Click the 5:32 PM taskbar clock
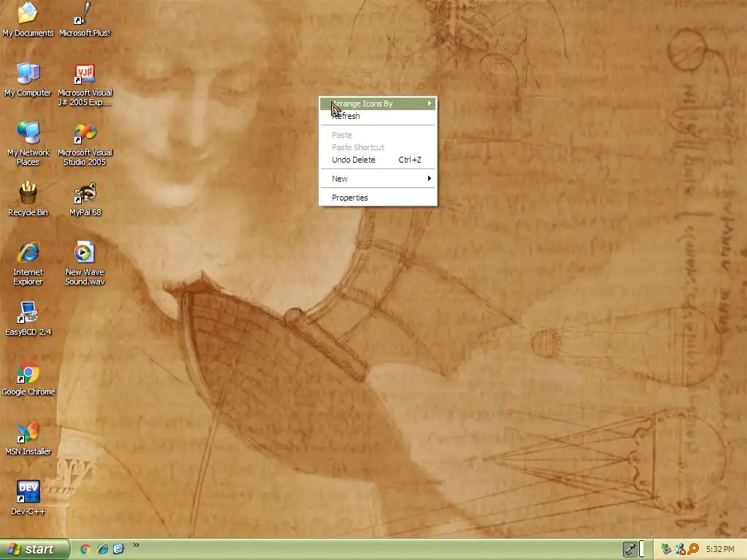This screenshot has height=560, width=747. (720, 549)
